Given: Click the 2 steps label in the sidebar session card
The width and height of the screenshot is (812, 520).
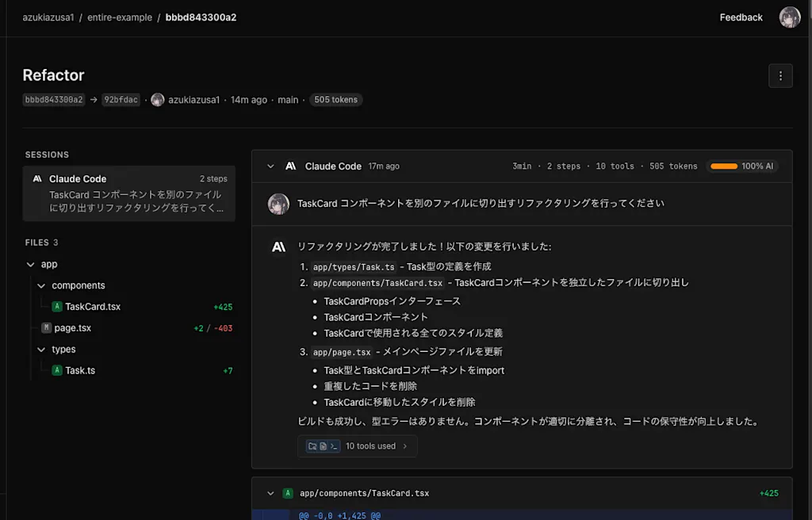Looking at the screenshot, I should [x=213, y=178].
